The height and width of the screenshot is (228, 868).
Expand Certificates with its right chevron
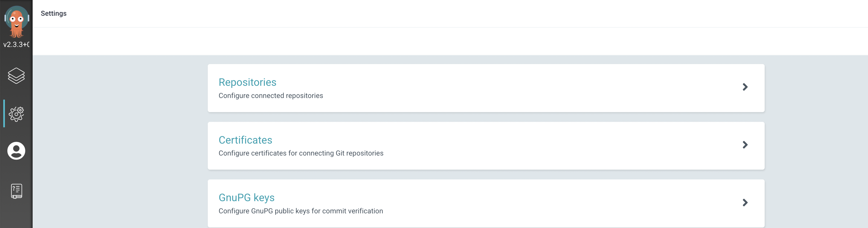click(x=745, y=145)
